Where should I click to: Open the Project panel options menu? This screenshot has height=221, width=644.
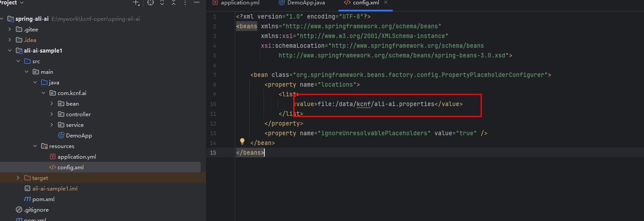coord(185,3)
